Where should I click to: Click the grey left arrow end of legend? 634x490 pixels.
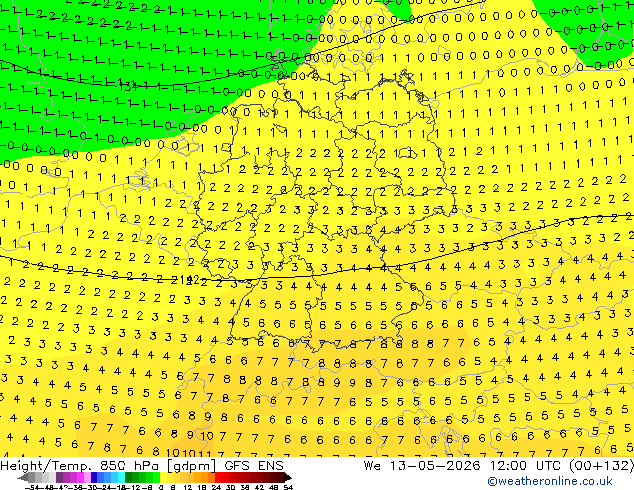22,477
